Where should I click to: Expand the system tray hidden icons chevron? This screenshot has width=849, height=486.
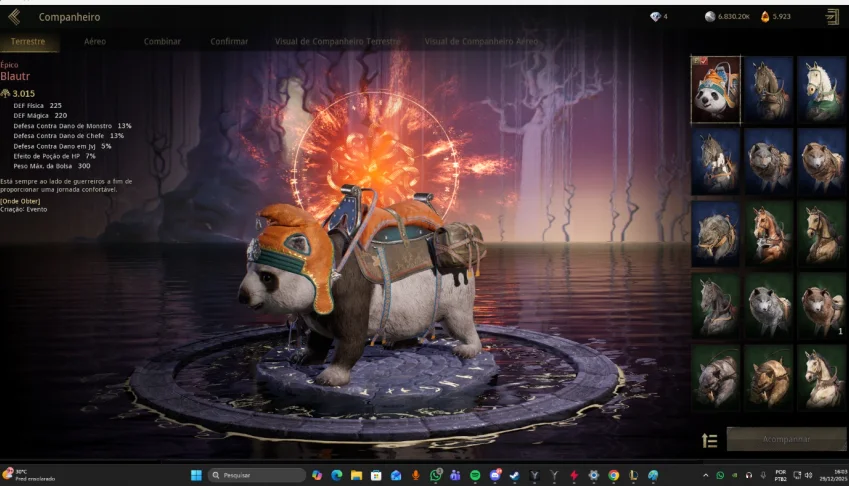706,475
